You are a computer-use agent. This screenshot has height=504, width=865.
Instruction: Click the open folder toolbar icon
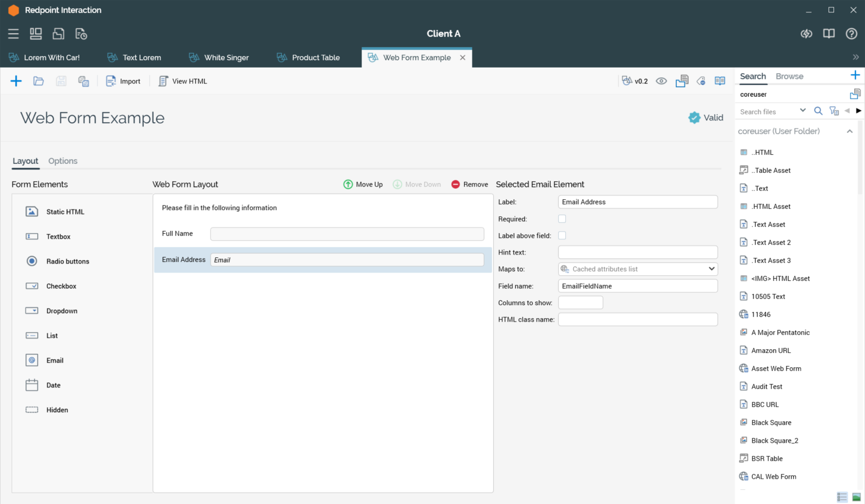[38, 81]
